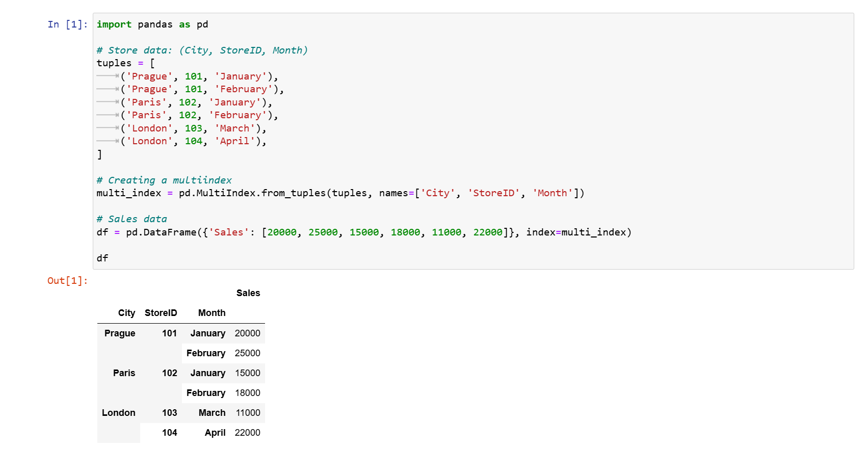The image size is (868, 449).
Task: Click the Month index header
Action: pyautogui.click(x=212, y=313)
